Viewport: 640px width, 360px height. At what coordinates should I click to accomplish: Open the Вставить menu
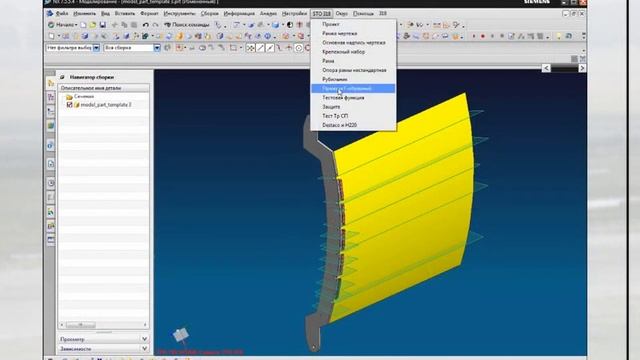point(124,13)
